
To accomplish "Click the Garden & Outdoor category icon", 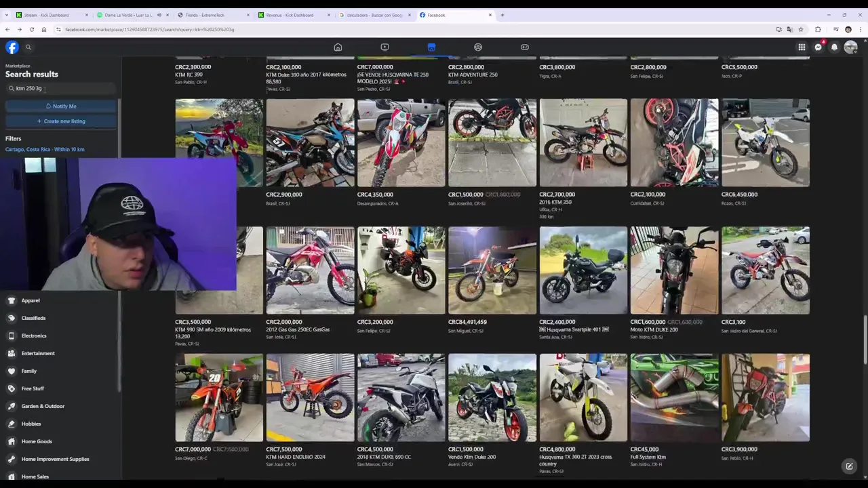I will 12,406.
